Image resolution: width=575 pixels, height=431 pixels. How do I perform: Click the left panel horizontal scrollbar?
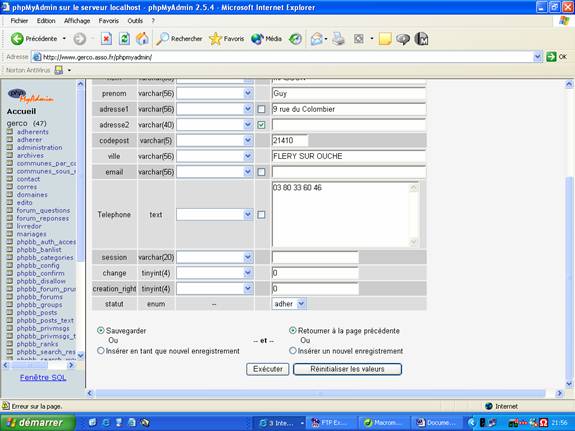[39, 365]
